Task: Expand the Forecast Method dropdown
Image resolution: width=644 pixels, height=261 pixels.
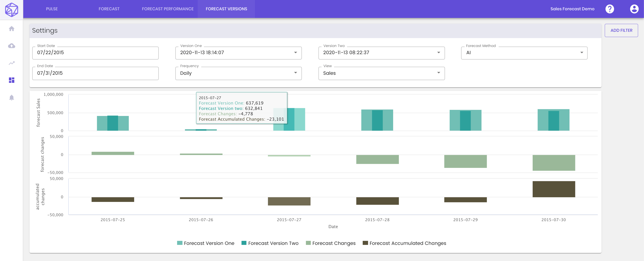Action: [524, 53]
